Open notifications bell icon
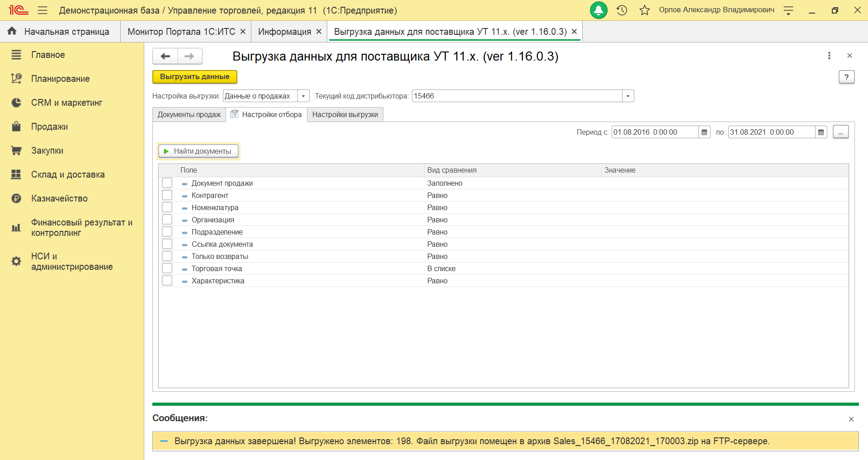Image resolution: width=868 pixels, height=460 pixels. tap(599, 10)
